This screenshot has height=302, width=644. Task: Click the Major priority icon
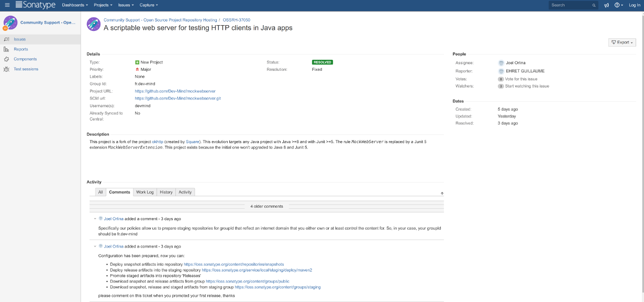click(x=137, y=69)
